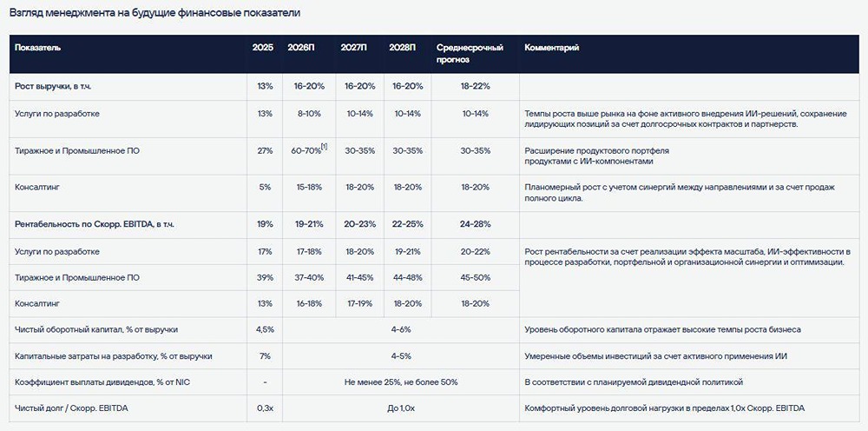Click the "Показатель" column header

click(x=37, y=48)
